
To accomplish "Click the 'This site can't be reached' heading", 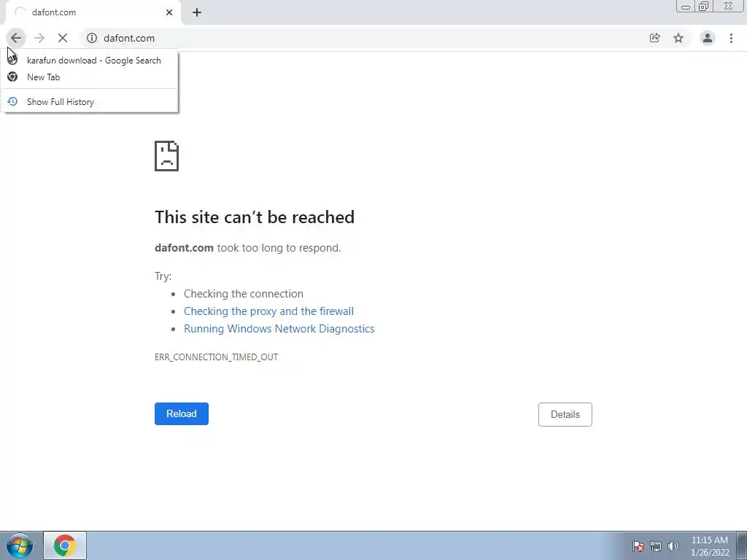I will point(255,217).
